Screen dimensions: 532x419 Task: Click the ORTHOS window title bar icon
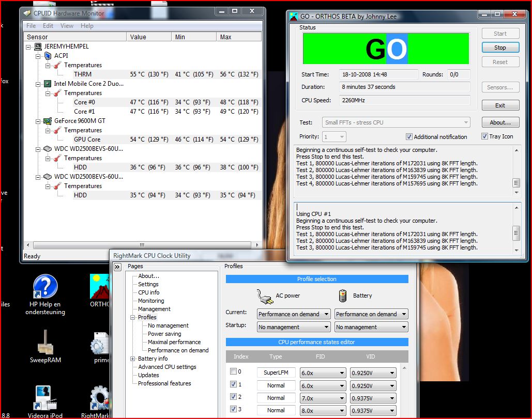(x=294, y=16)
